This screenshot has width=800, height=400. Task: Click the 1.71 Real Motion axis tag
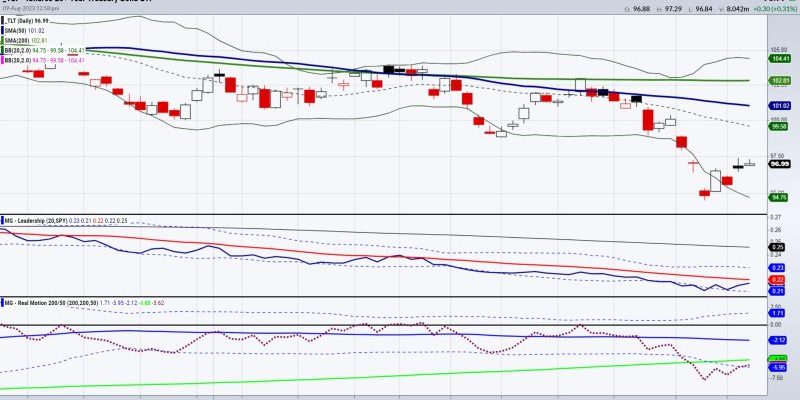coord(776,313)
